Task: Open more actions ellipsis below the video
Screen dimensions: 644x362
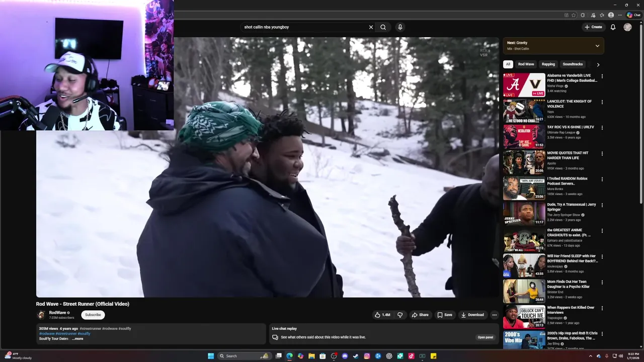Action: 494,315
